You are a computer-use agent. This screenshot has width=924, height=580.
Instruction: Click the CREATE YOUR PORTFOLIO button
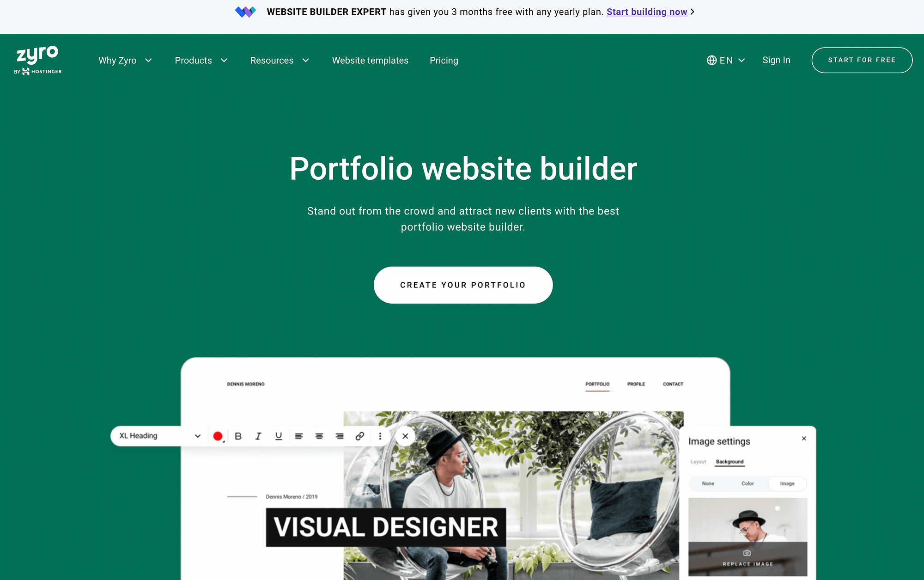point(463,285)
